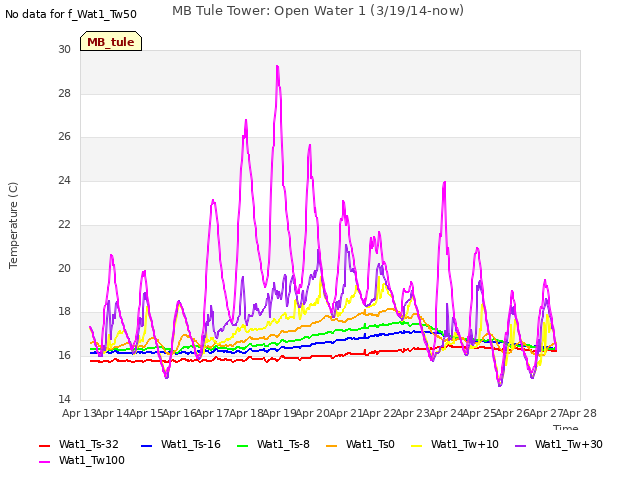Click the Apr 16 x-axis tick label
The width and height of the screenshot is (640, 480).
[179, 413]
